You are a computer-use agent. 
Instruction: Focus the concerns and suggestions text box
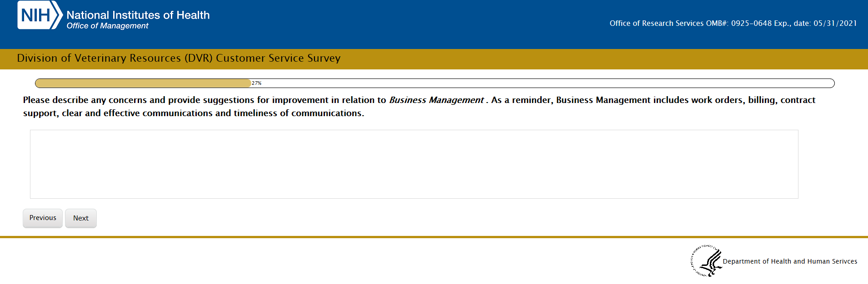pos(414,164)
